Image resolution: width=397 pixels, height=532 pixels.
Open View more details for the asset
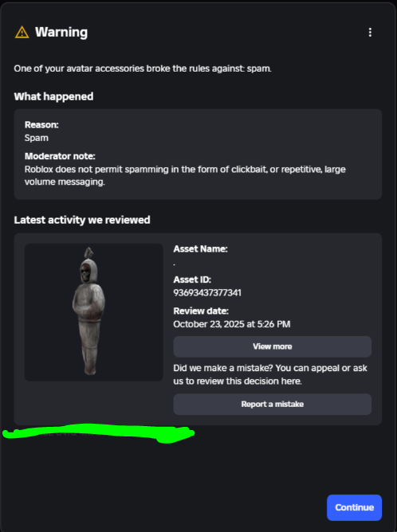pyautogui.click(x=273, y=346)
